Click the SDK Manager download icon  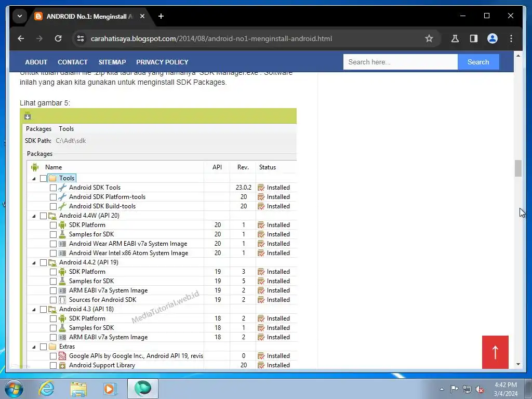tap(28, 116)
